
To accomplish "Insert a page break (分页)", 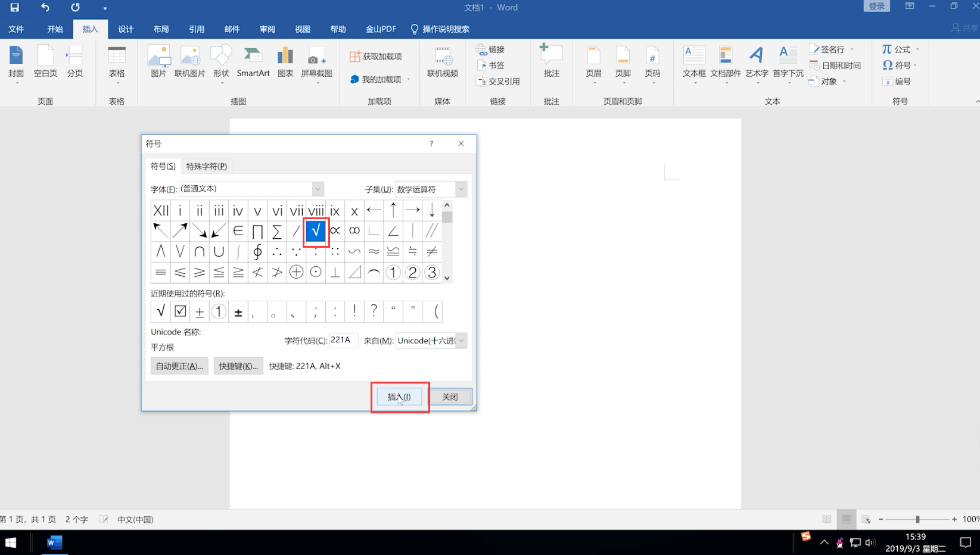I will [75, 63].
